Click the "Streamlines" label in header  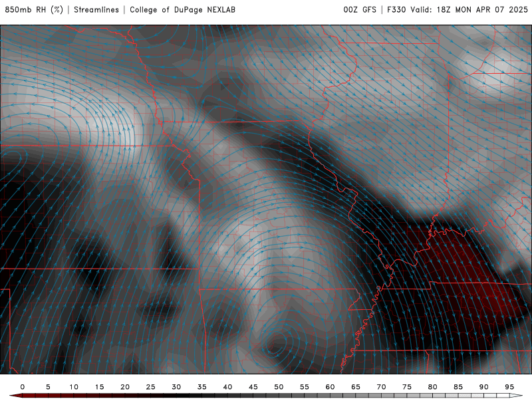pos(96,9)
